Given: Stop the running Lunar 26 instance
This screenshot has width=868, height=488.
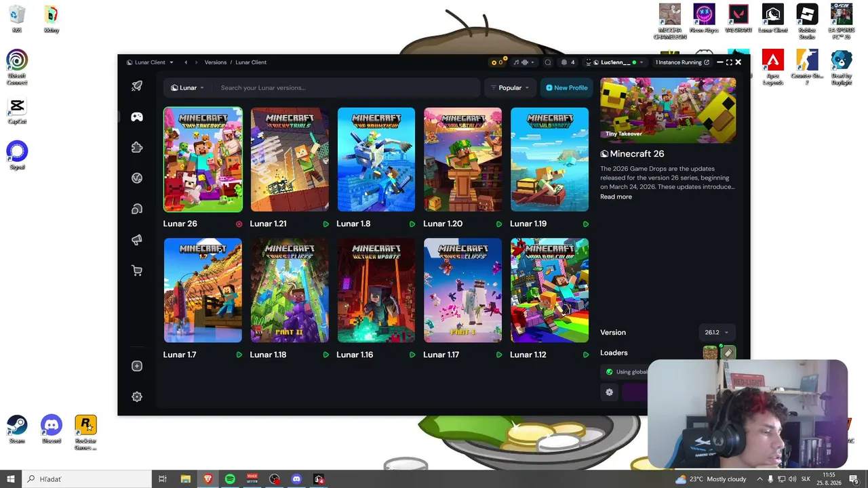Looking at the screenshot, I should pos(239,224).
